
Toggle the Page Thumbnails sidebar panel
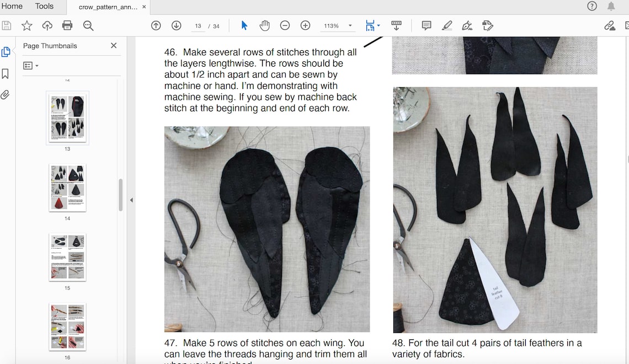[x=6, y=51]
